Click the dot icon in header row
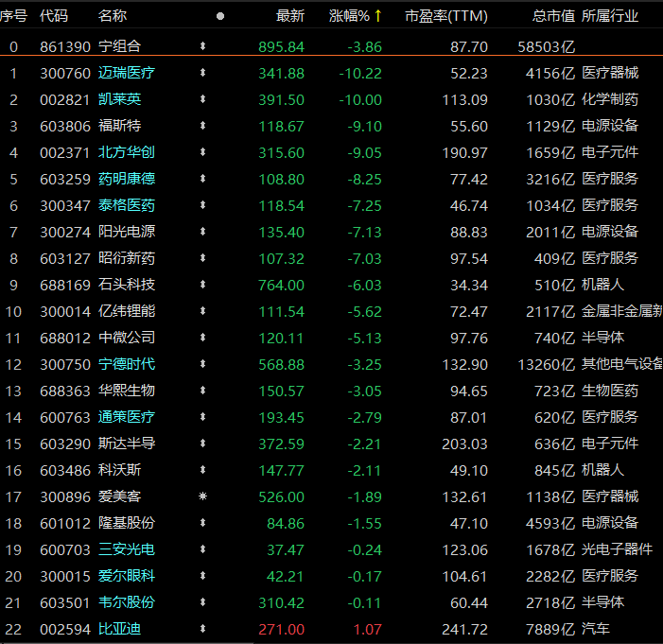Image resolution: width=663 pixels, height=644 pixels. click(x=220, y=16)
